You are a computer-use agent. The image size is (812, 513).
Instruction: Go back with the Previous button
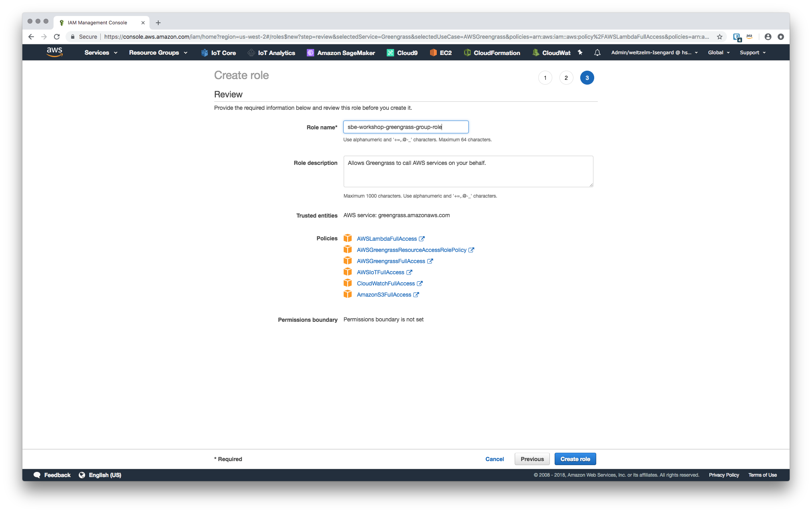(532, 459)
